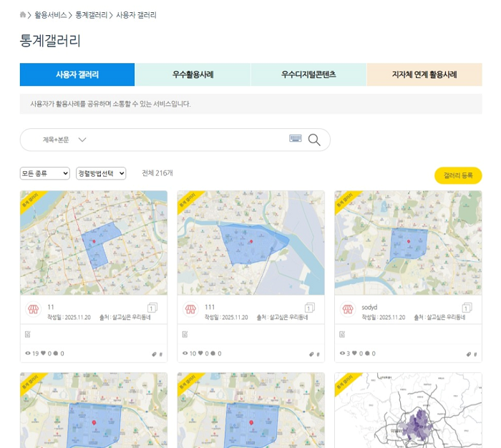Like the post titled 111 with heart icon

coord(200,353)
